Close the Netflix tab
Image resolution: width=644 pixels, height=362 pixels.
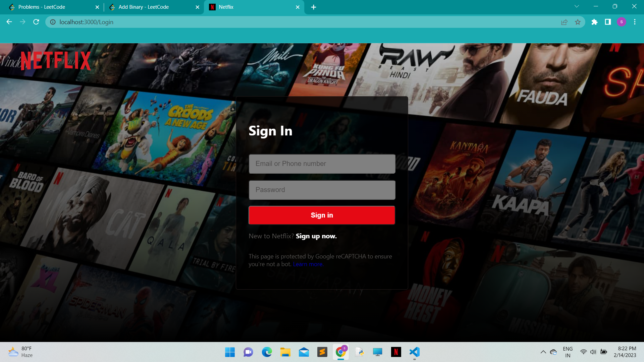298,7
